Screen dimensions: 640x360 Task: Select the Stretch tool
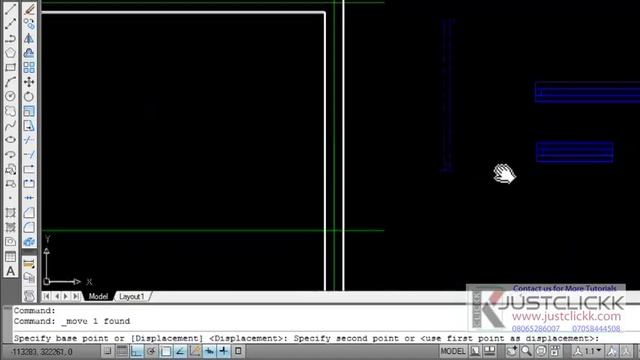pyautogui.click(x=29, y=125)
